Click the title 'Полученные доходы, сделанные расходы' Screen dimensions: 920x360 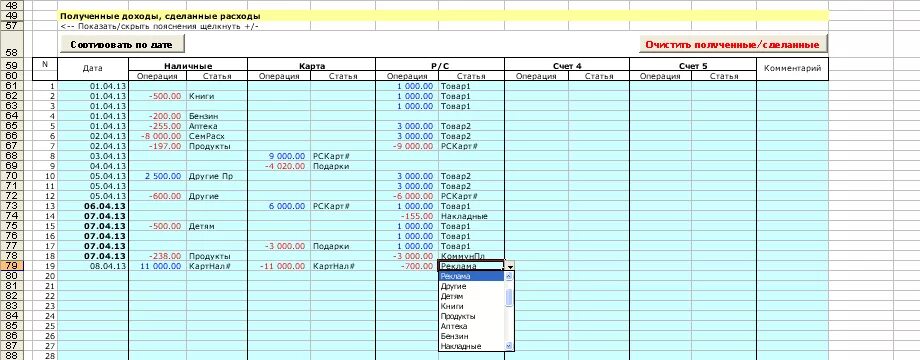[x=160, y=16]
